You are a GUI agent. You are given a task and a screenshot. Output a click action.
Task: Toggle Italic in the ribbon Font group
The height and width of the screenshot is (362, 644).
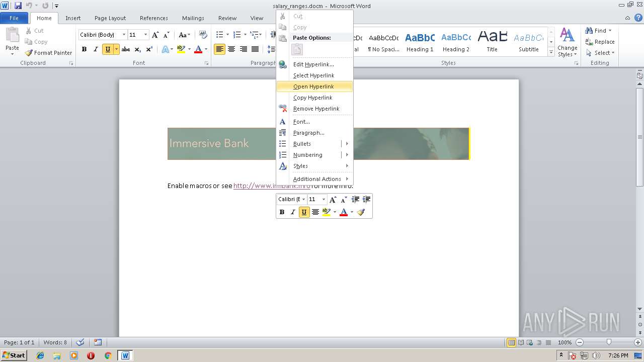(96, 49)
